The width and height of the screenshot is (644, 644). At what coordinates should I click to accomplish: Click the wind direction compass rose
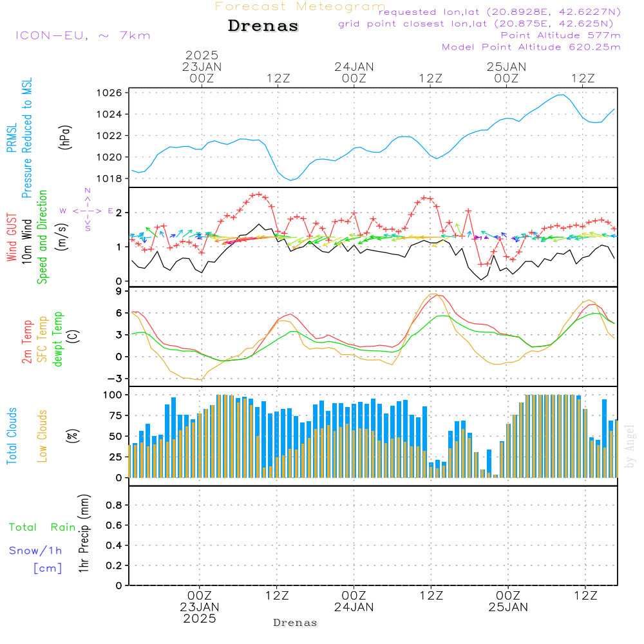pyautogui.click(x=88, y=211)
